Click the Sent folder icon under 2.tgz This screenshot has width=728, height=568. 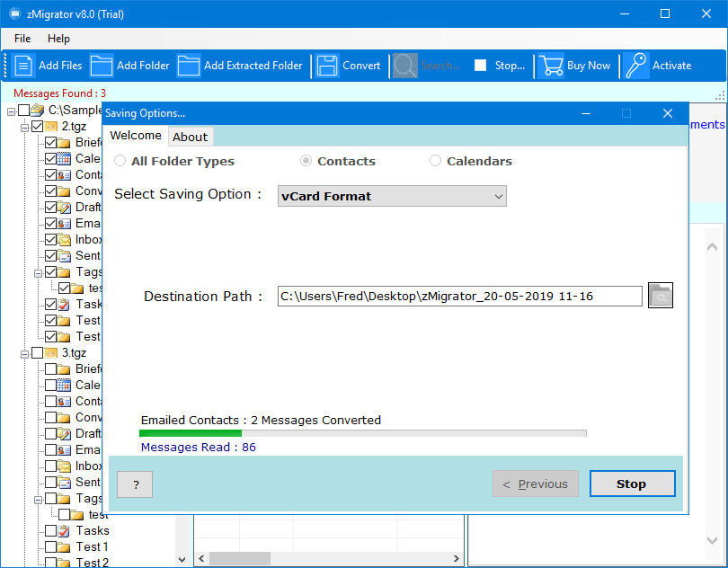pos(64,256)
